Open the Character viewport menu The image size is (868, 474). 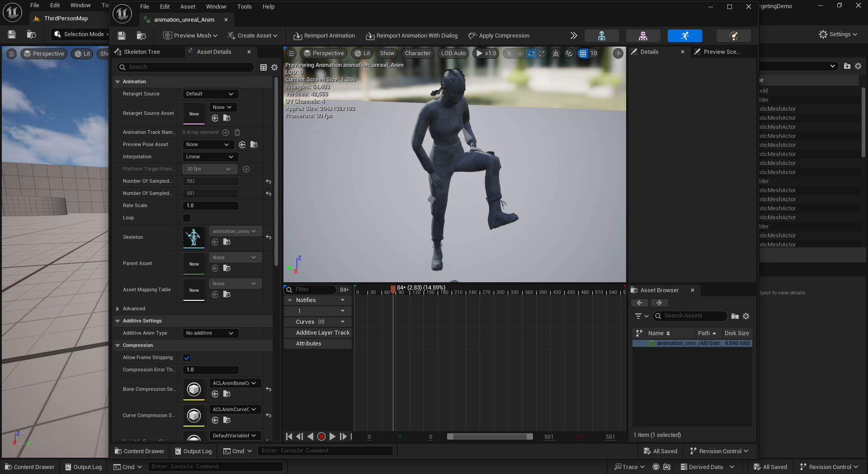point(418,53)
